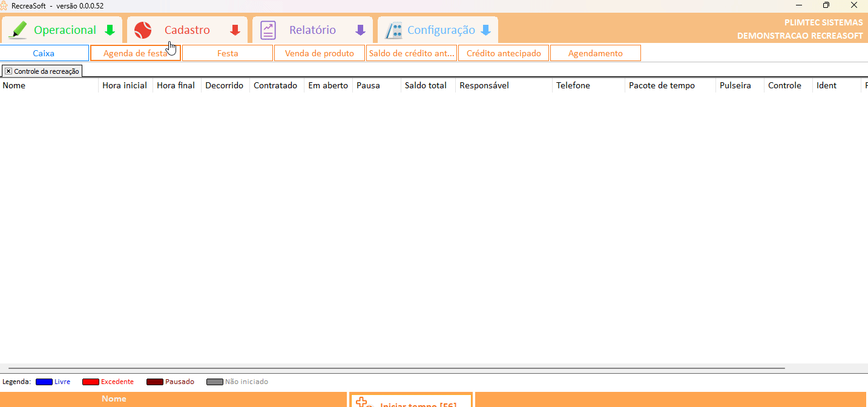The width and height of the screenshot is (868, 407).
Task: Click the plus icon on Iniciar tempo
Action: [x=362, y=402]
